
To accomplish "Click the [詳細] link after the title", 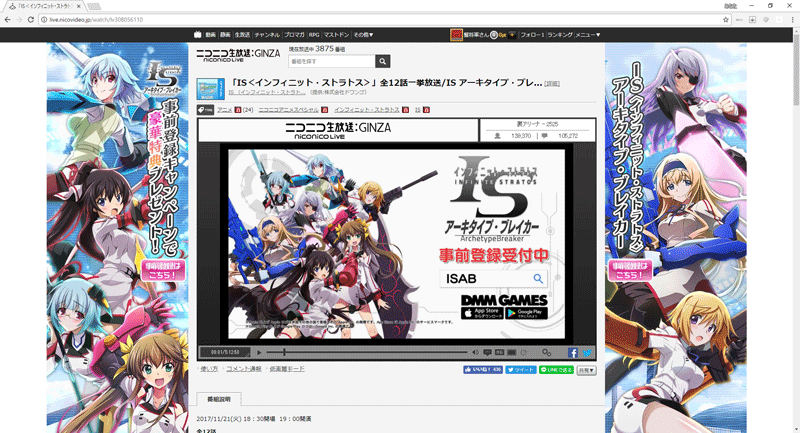I will [x=552, y=84].
